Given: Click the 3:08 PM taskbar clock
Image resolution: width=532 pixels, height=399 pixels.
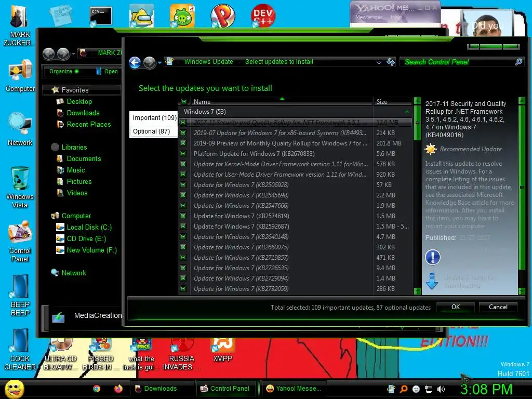Looking at the screenshot, I should tap(486, 389).
